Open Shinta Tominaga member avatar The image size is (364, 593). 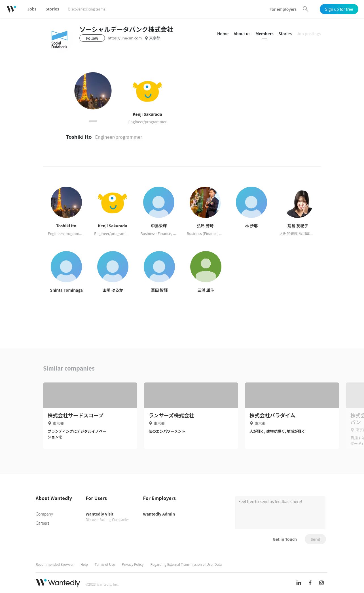66,267
